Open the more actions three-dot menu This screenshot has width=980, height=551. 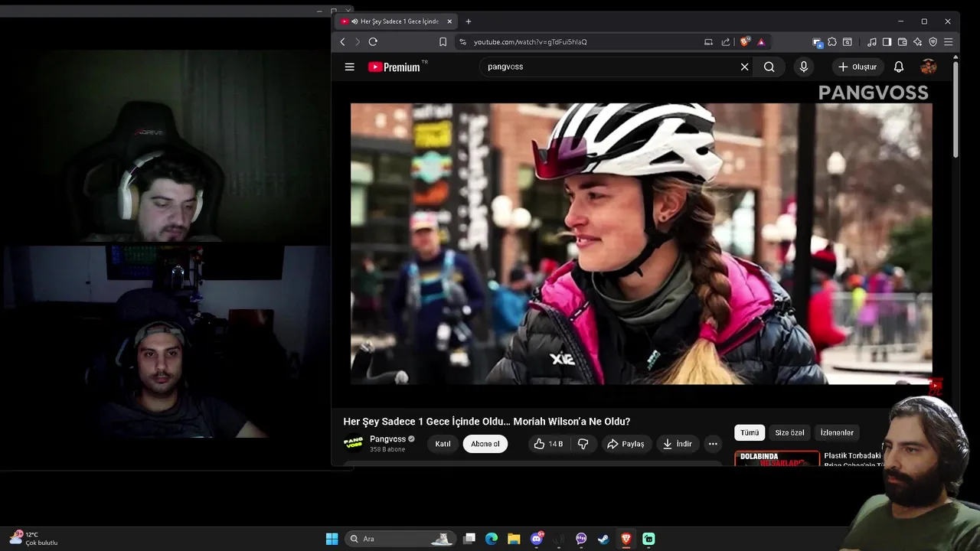click(x=713, y=444)
